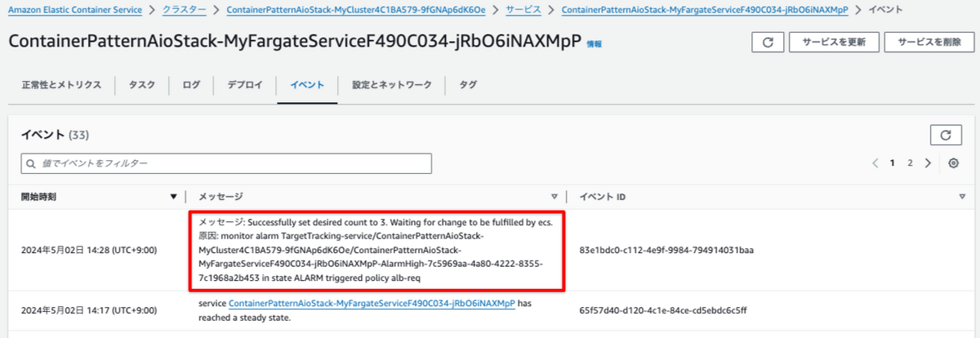
Task: Sort by イベント ID column arrow
Action: (962, 197)
